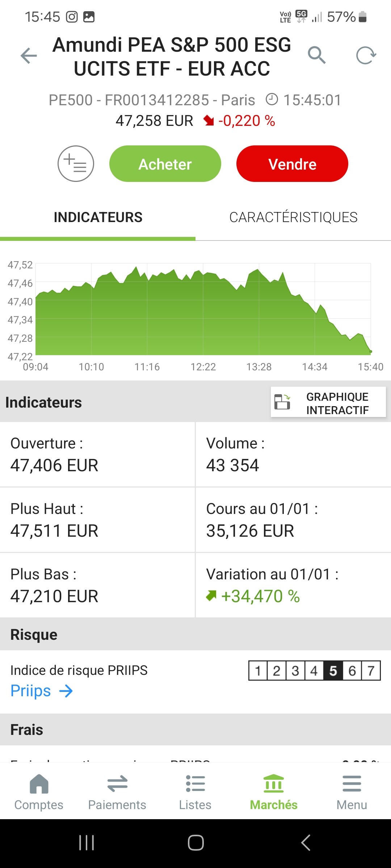Tap the back arrow in the header
Viewport: 391px width, 868px height.
point(29,56)
